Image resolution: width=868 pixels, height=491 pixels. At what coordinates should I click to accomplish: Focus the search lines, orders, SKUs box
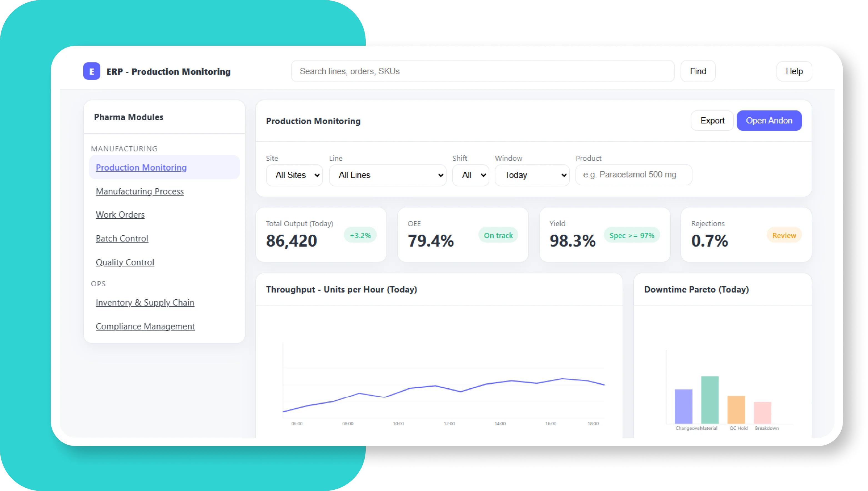point(483,71)
